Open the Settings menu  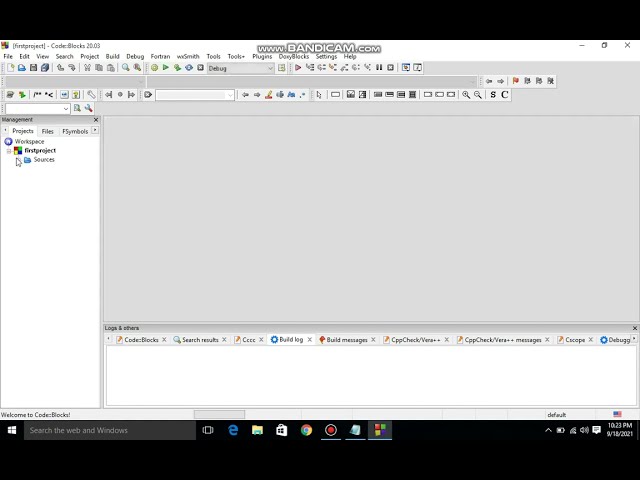[x=326, y=56]
